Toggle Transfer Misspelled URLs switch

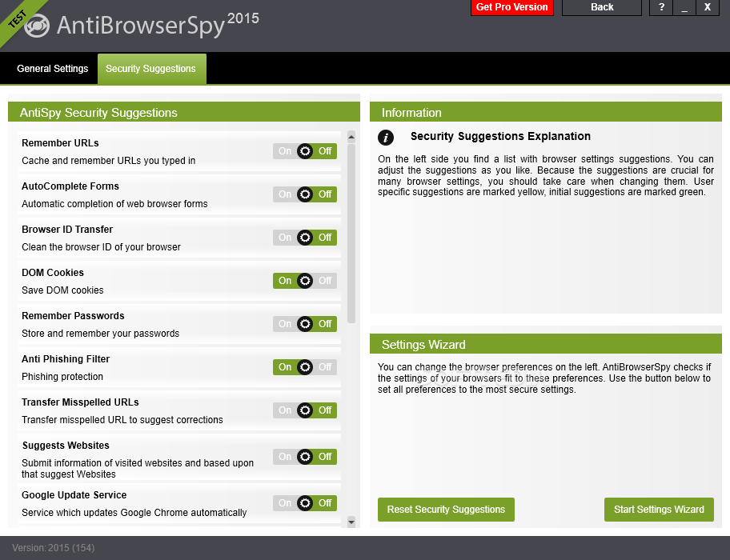(305, 410)
